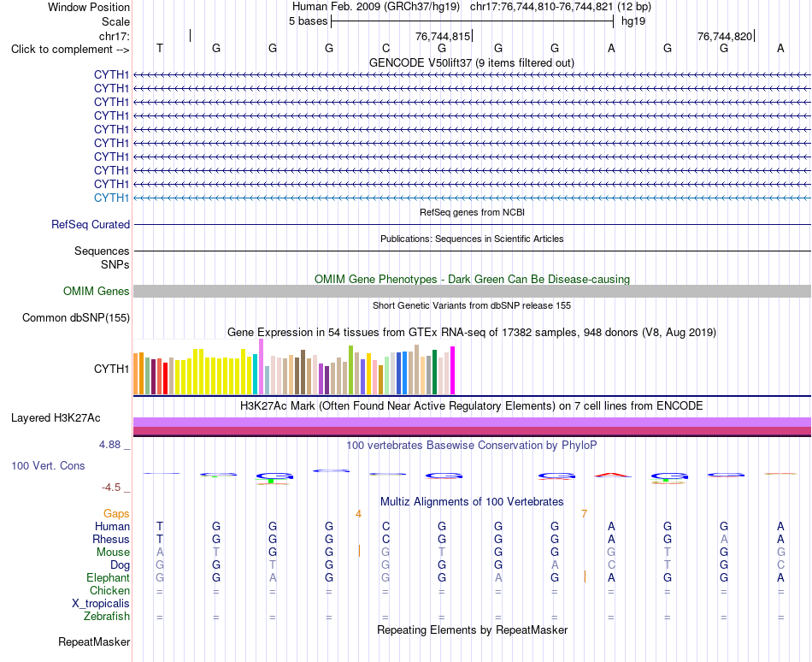Click the Human species label
This screenshot has width=812, height=662.
point(112,526)
